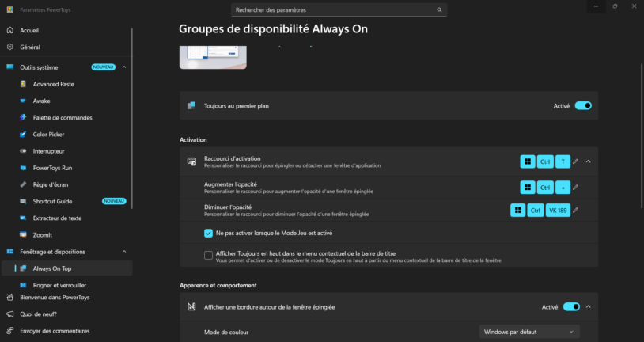Click the Always On Top preview thumbnail

click(x=213, y=57)
